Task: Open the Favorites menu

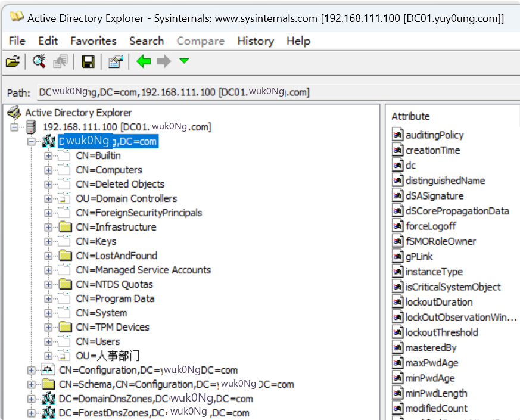Action: [93, 41]
